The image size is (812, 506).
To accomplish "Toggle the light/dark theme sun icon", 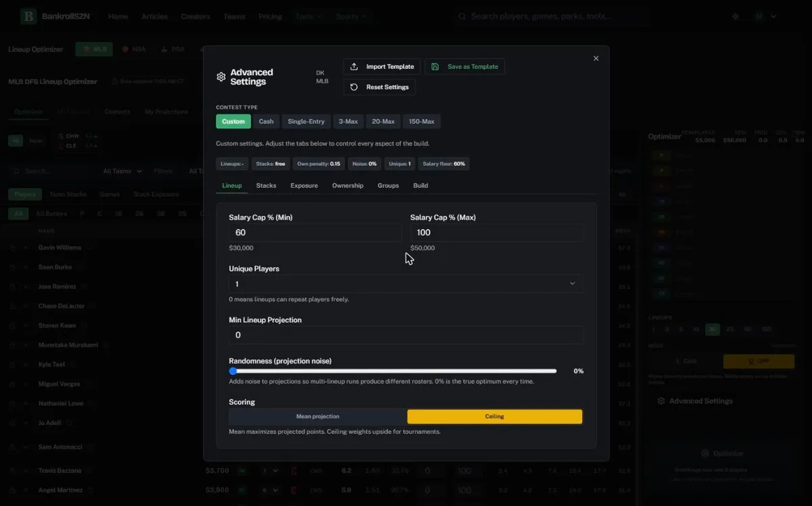I will tap(736, 16).
